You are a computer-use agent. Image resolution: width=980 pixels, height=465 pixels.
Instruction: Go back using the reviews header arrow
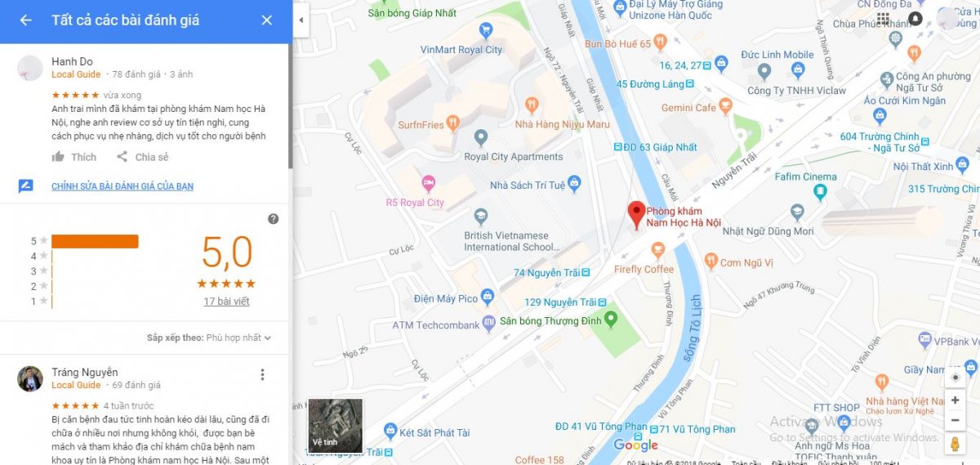tap(26, 20)
